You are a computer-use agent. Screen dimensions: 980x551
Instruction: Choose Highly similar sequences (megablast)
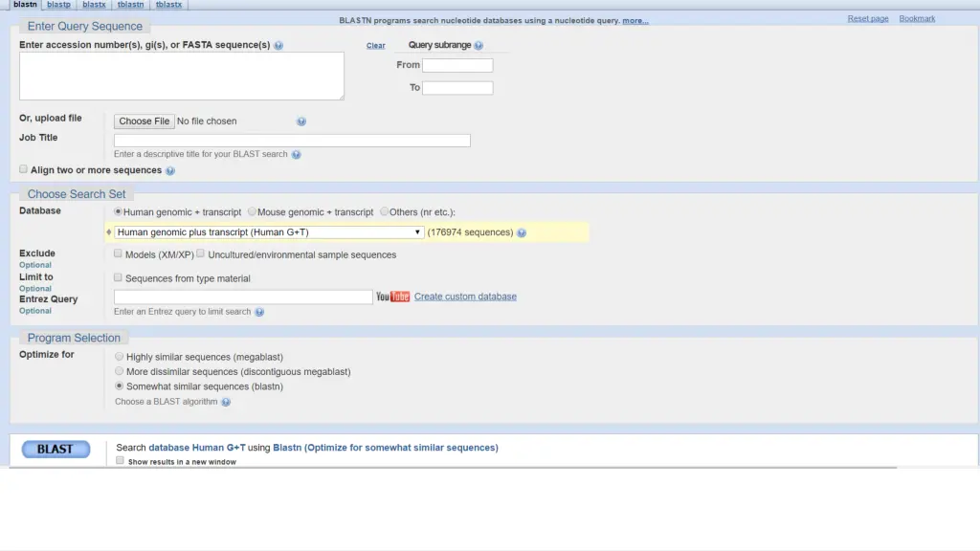pos(119,357)
